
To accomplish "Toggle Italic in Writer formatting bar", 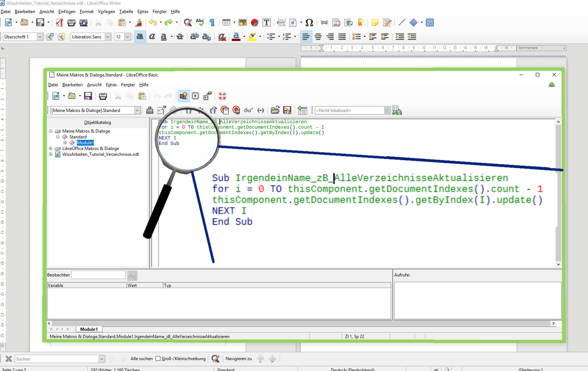I will [x=152, y=37].
